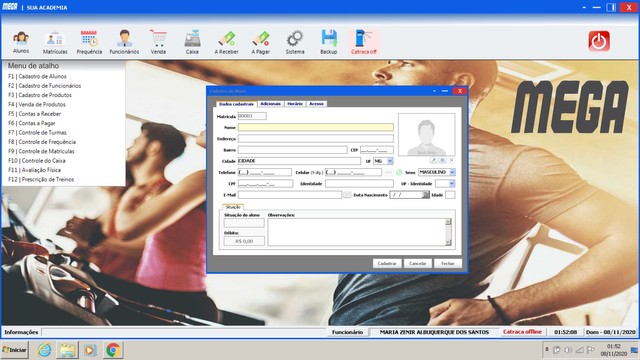Click into the Endereço field
Screen dimensions: 640x360
pos(316,139)
